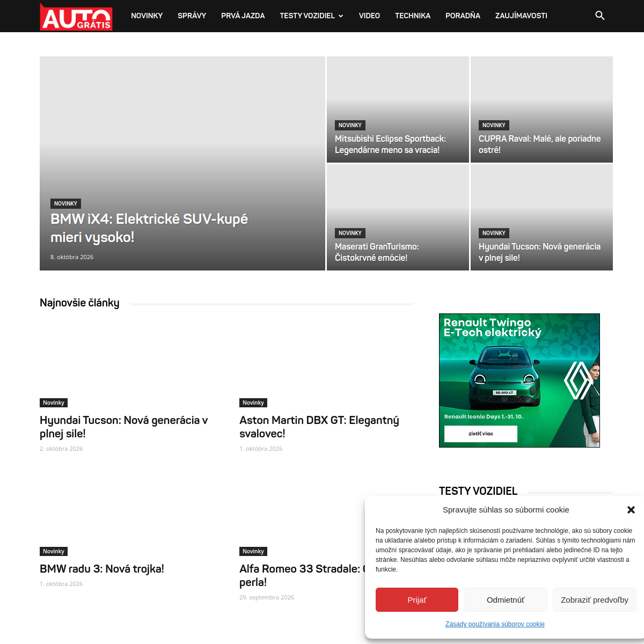Image resolution: width=644 pixels, height=644 pixels.
Task: Open Prvá jazda menu item
Action: point(243,16)
